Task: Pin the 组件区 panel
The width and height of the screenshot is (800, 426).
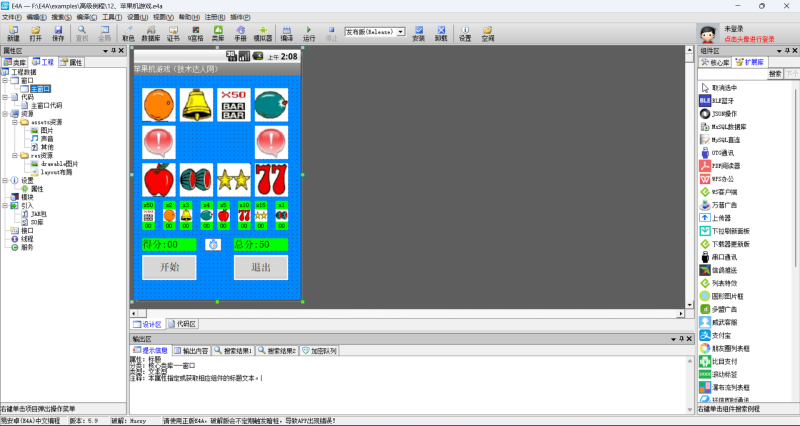Action: (x=787, y=51)
